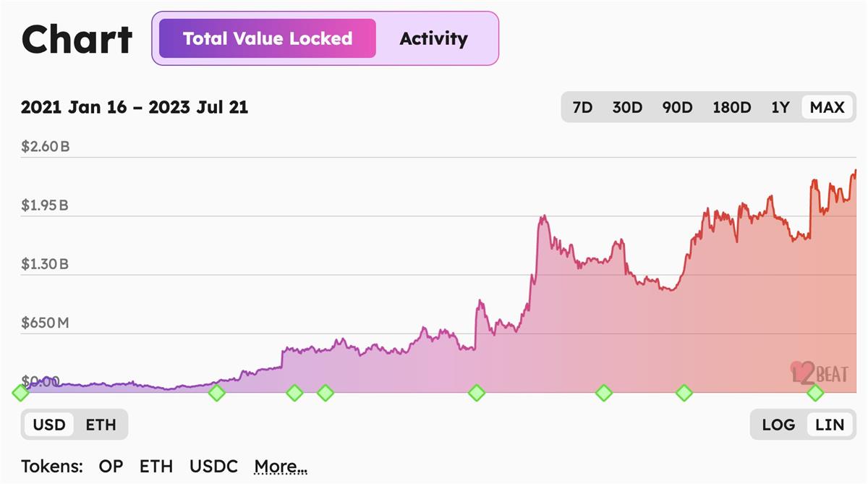Viewport: 868px width, 484px height.
Task: Click the seventh green milestone diamond marker
Action: tap(684, 393)
